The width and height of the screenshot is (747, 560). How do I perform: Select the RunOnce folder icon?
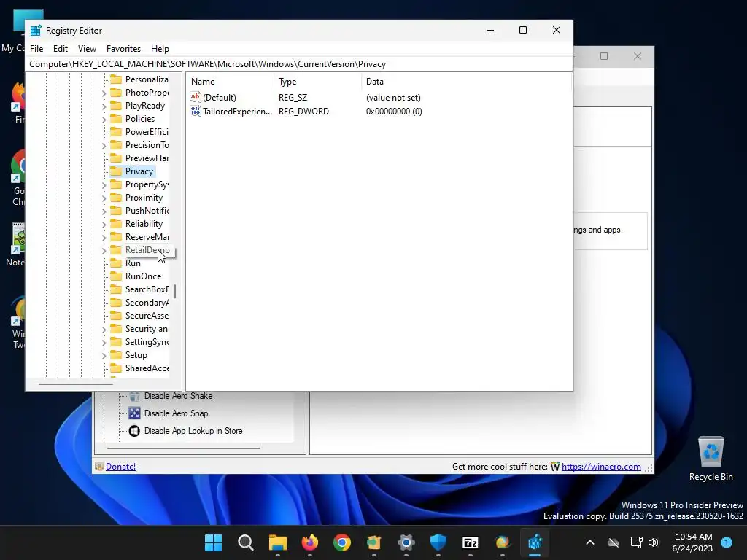pyautogui.click(x=116, y=276)
